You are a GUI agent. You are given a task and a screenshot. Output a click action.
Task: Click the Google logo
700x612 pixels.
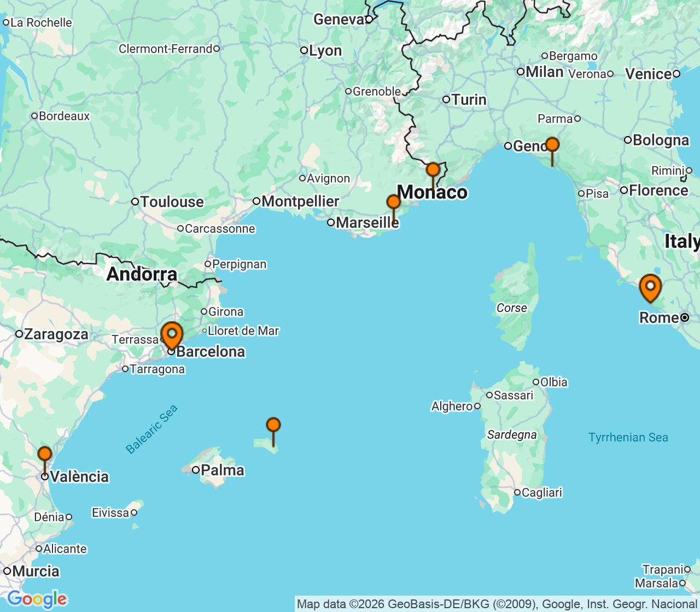(37, 599)
